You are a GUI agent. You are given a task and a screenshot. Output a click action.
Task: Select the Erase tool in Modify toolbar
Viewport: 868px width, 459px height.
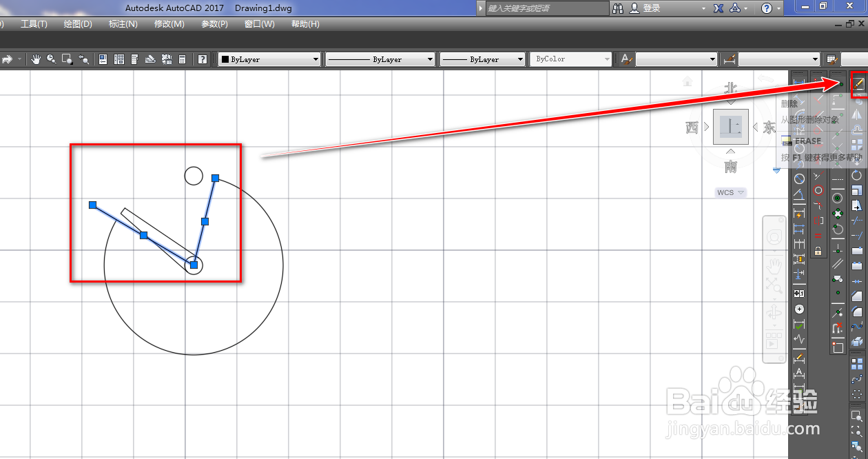pyautogui.click(x=858, y=83)
